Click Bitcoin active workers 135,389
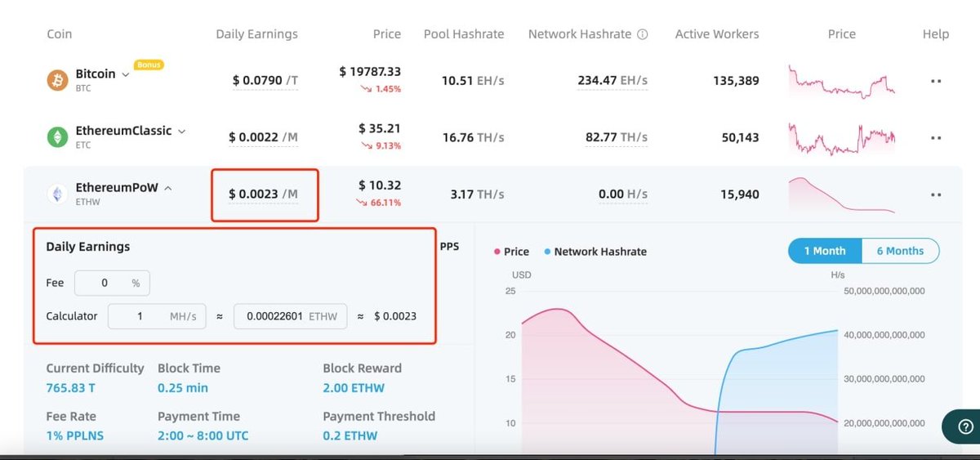Screen dimensions: 980x460 736,81
